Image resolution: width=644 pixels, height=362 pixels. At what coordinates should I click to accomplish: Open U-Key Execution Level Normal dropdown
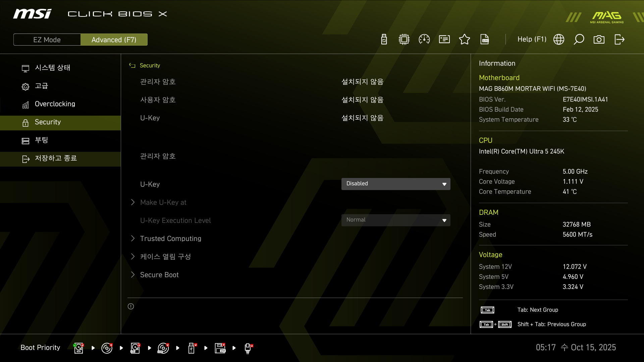click(396, 220)
